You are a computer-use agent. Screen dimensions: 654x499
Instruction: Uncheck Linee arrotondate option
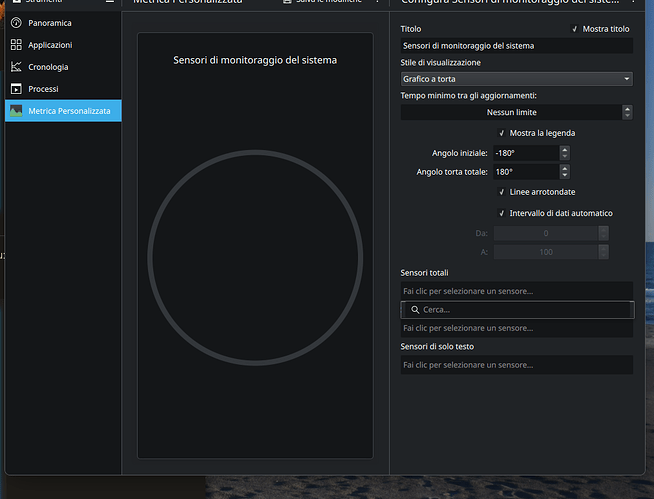tap(501, 192)
